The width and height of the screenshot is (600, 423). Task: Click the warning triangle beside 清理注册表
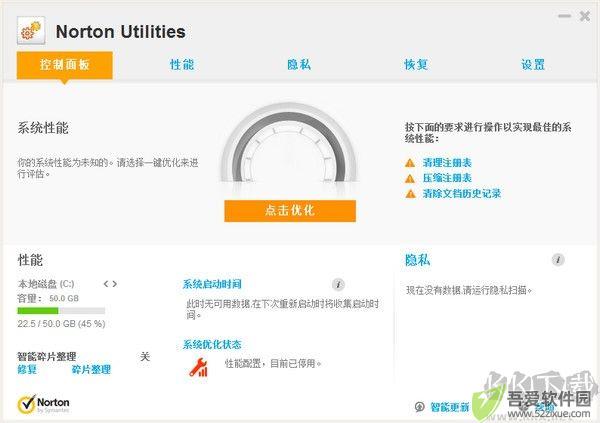[410, 163]
